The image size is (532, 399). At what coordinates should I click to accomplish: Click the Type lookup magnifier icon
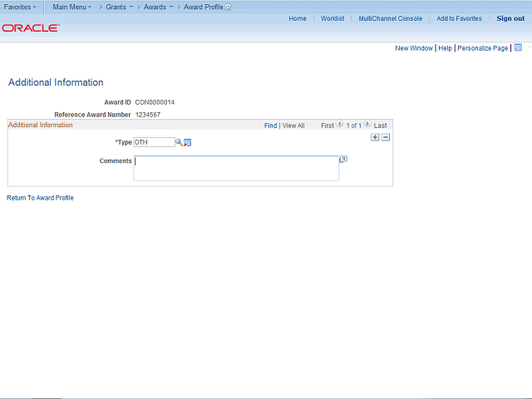click(x=179, y=142)
